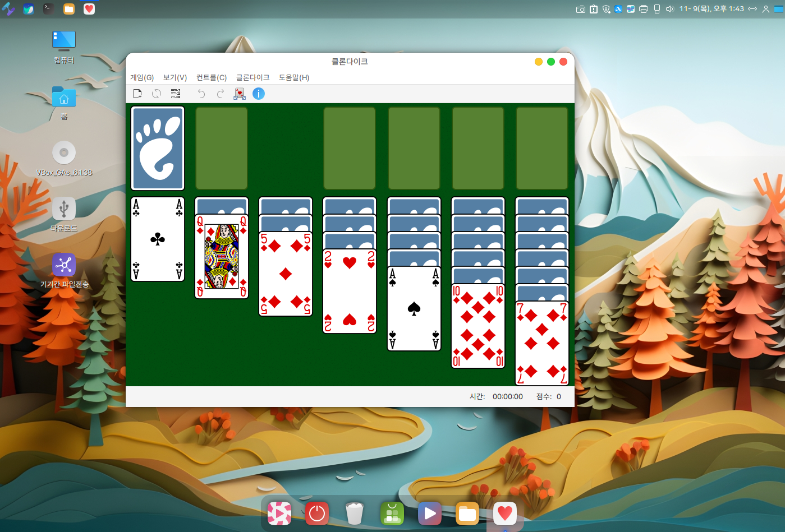Click the solitaire heart icon in the dock
The height and width of the screenshot is (532, 785).
pos(505,513)
